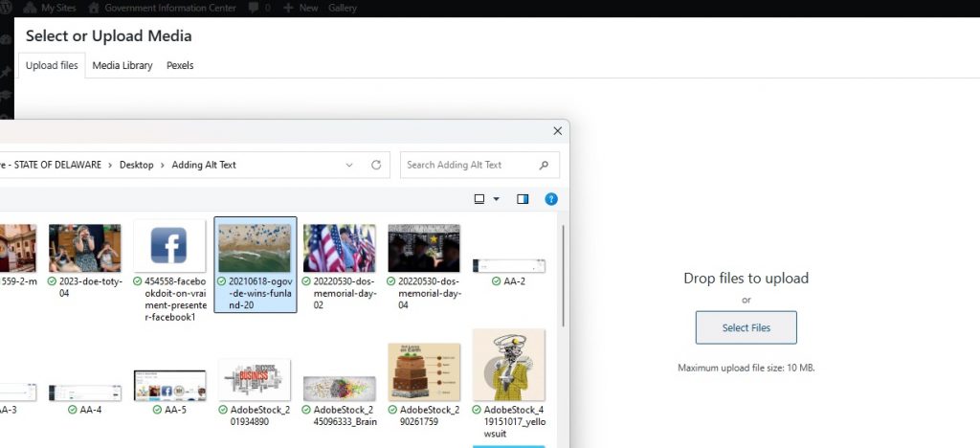Click the plus icon beside New in the admin bar

click(x=288, y=8)
